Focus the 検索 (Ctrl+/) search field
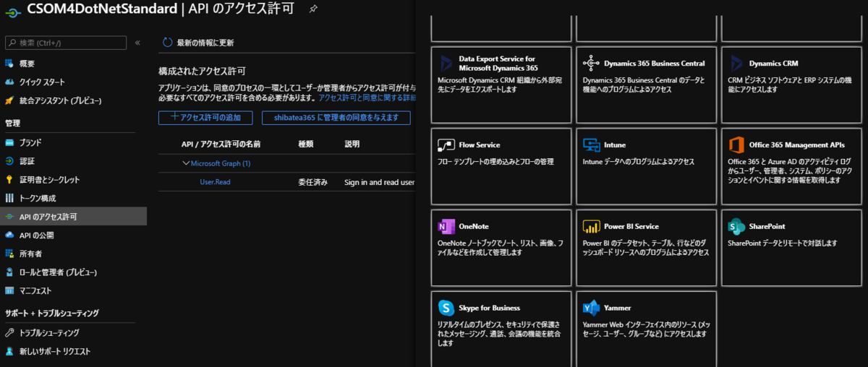868x367 pixels. coord(66,43)
